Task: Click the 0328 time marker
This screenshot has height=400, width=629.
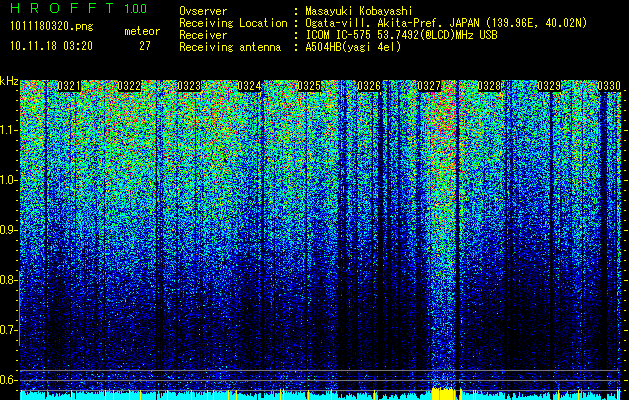Action: [489, 86]
